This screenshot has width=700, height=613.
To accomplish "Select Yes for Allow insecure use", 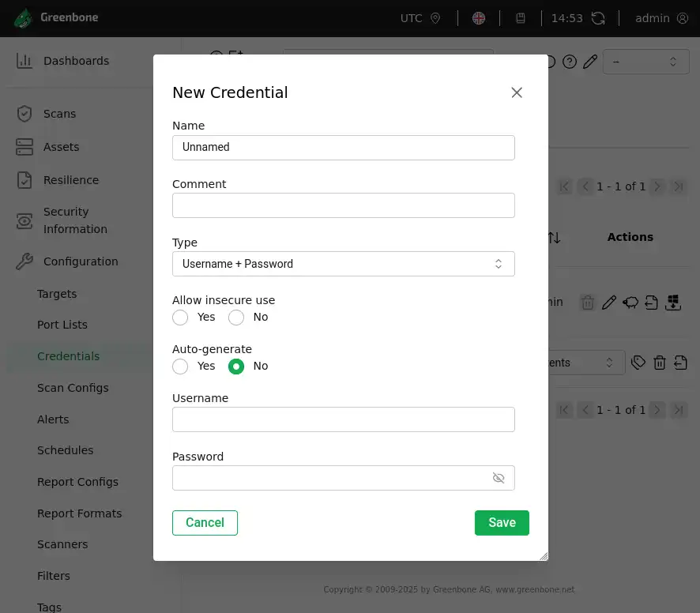I will 181,318.
